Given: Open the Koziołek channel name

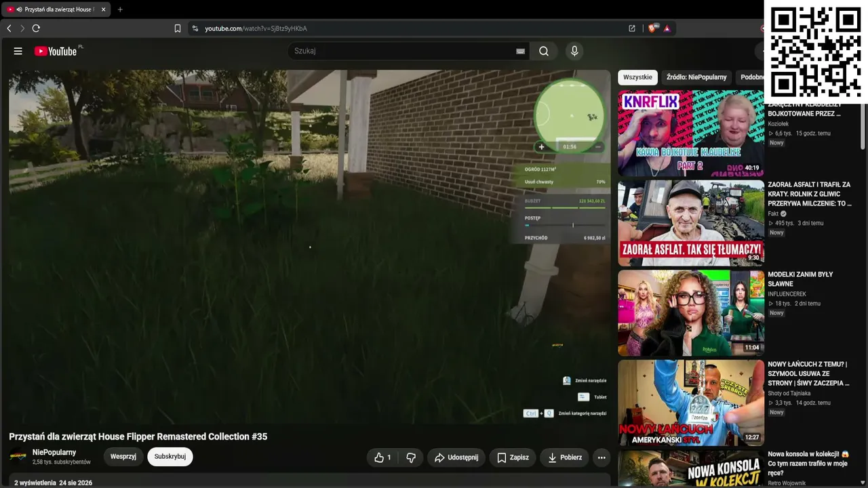Looking at the screenshot, I should (x=778, y=124).
